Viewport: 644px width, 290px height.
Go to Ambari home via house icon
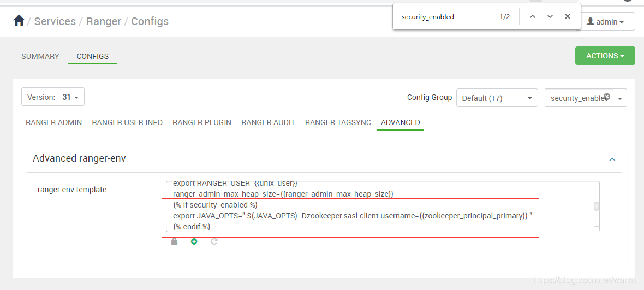(x=19, y=21)
